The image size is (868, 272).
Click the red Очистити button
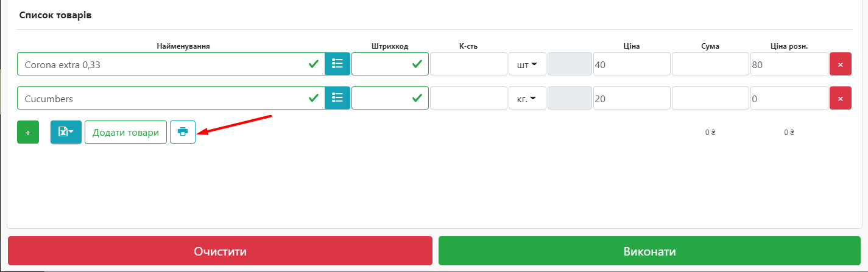(220, 251)
